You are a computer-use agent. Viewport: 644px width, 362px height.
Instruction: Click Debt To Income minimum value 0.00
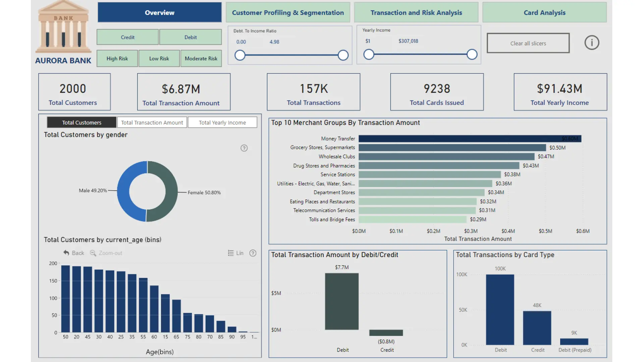click(241, 42)
